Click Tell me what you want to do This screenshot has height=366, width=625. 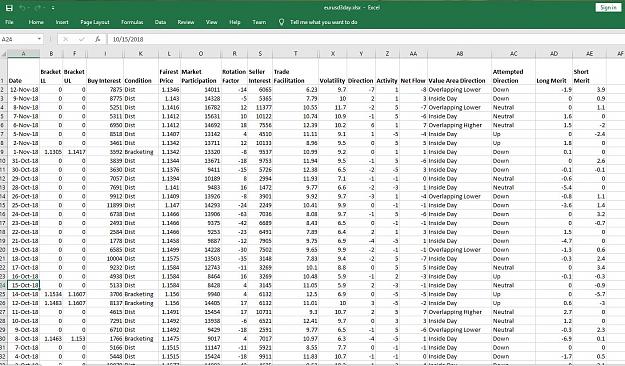pos(323,22)
